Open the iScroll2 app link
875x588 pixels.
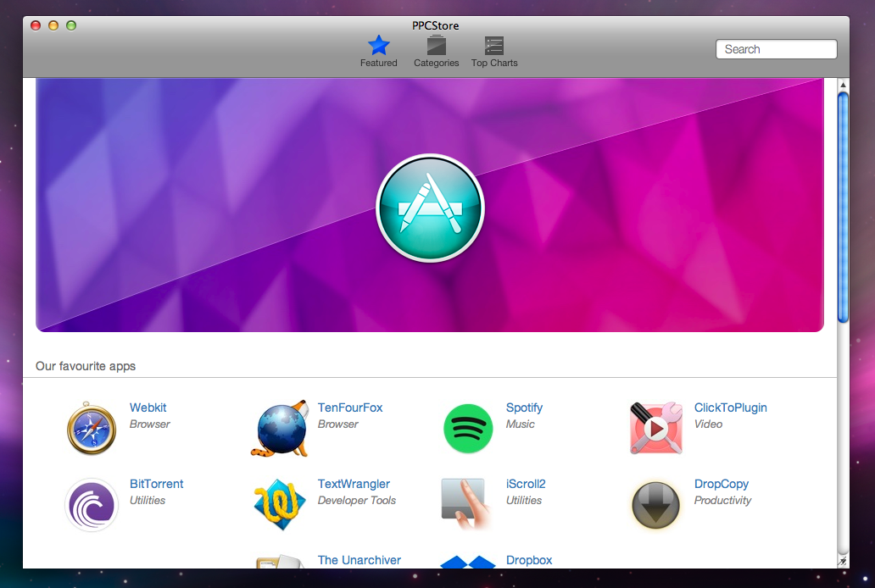(x=526, y=485)
